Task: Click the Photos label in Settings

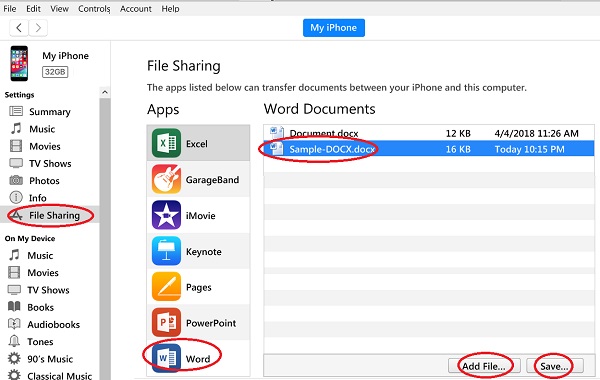Action: point(44,181)
